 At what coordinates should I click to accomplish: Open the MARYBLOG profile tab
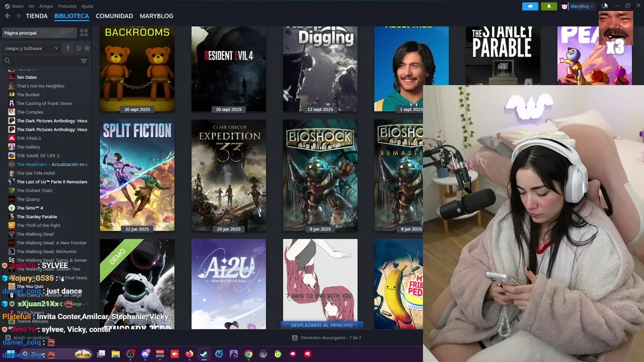[x=156, y=16]
